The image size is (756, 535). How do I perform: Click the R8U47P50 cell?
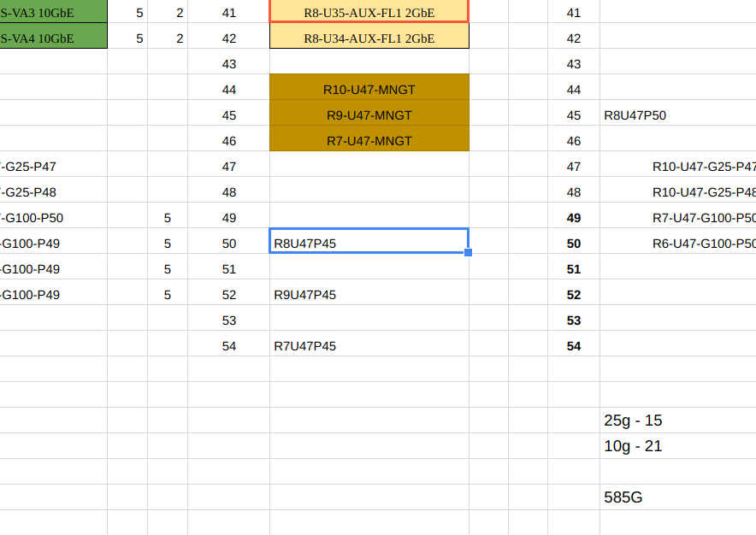tap(678, 112)
